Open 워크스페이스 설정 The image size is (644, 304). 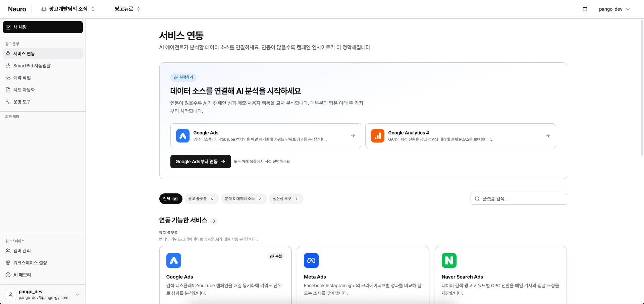pyautogui.click(x=43, y=263)
